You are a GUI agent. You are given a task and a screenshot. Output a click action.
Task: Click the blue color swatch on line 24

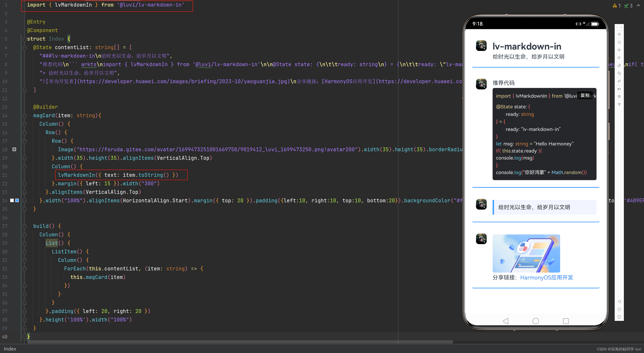pos(17,200)
